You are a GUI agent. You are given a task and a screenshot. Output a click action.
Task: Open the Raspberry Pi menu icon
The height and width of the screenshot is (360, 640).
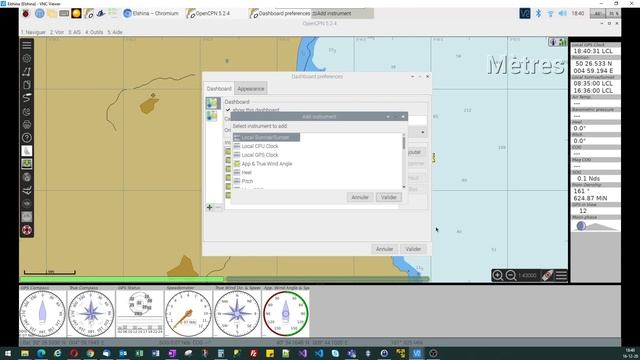coord(26,13)
